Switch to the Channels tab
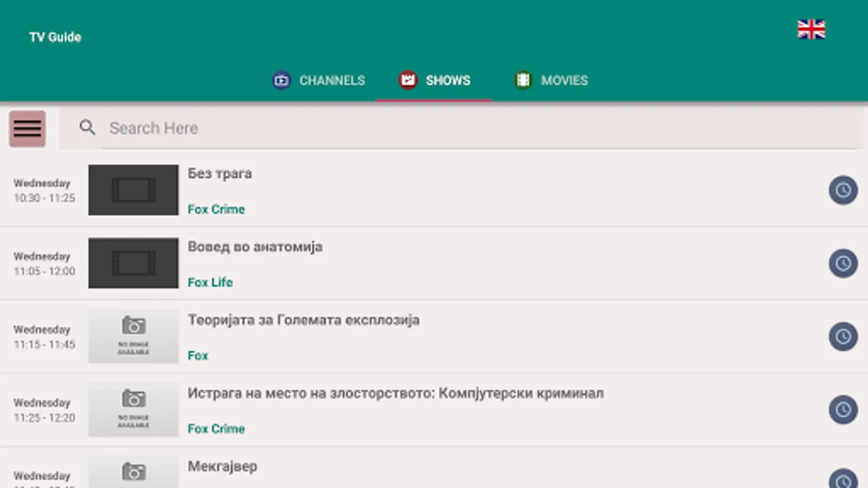 click(318, 80)
